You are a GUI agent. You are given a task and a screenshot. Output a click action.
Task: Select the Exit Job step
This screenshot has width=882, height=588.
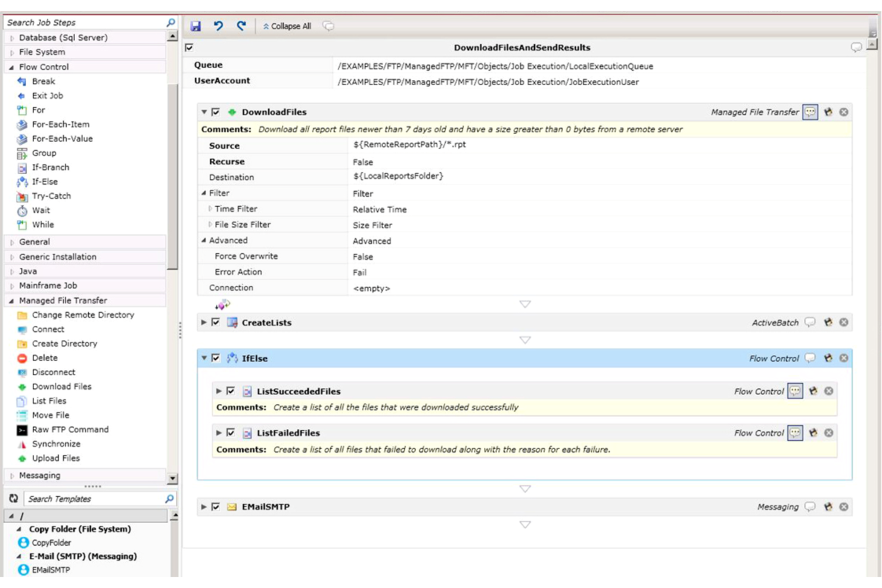[x=47, y=95]
